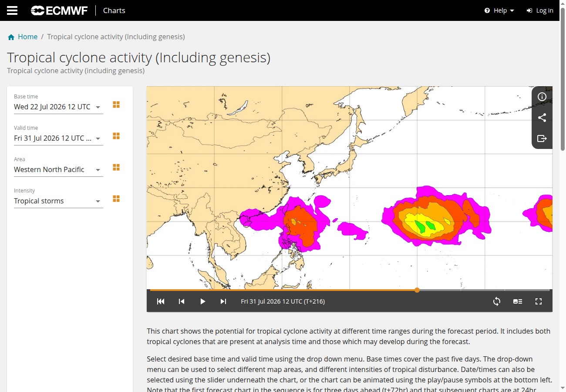
Task: Click the timeline slider handle
Action: point(417,290)
